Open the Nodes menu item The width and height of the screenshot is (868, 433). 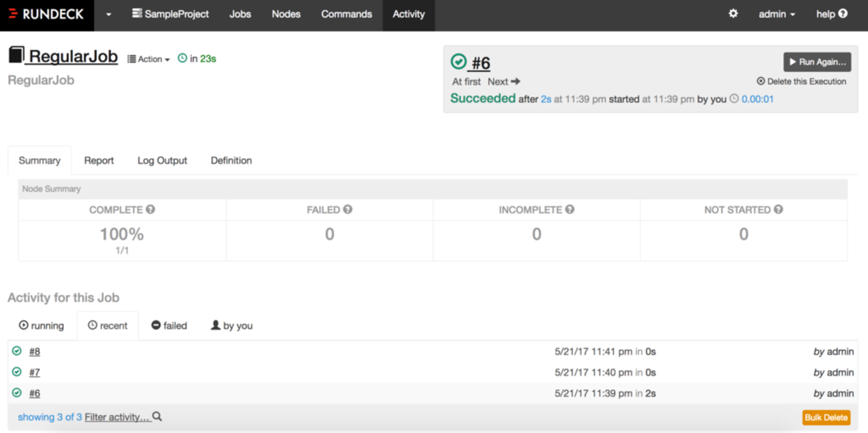click(x=286, y=14)
